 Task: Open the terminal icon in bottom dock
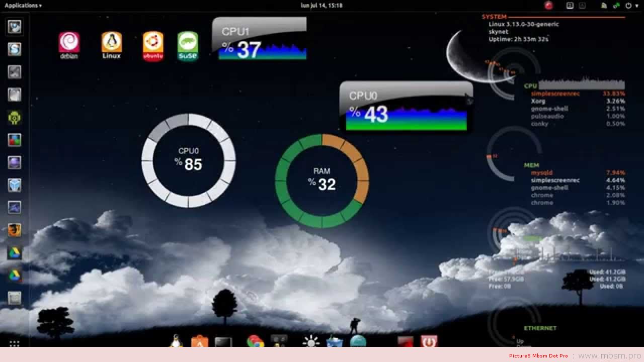click(x=223, y=342)
